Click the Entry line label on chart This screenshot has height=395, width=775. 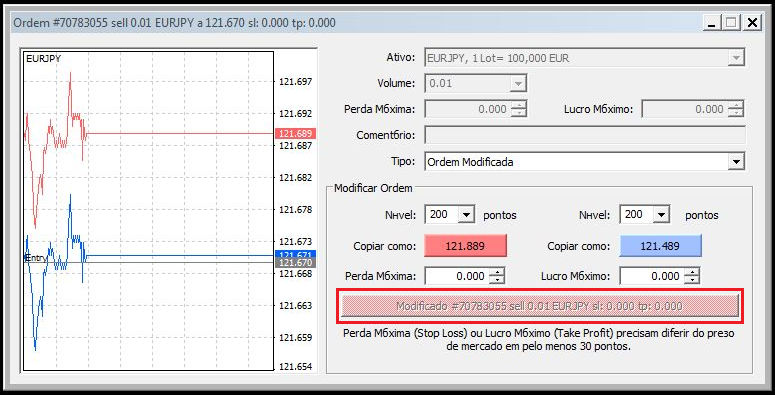[36, 258]
